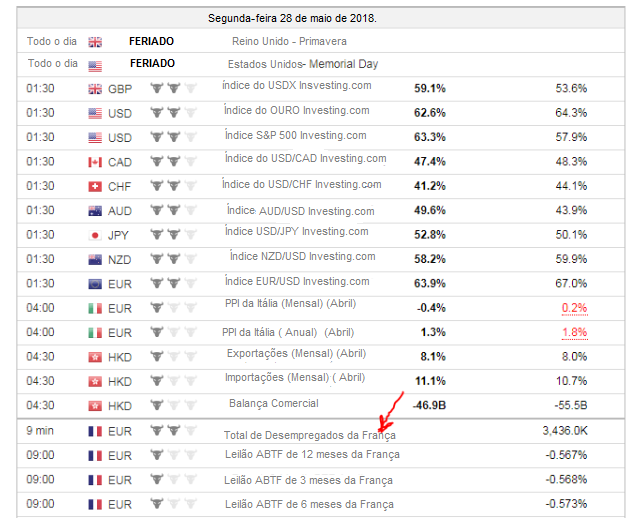The width and height of the screenshot is (641, 530).
Task: Open Leilão ABTF de 12 meses event
Action: click(312, 454)
